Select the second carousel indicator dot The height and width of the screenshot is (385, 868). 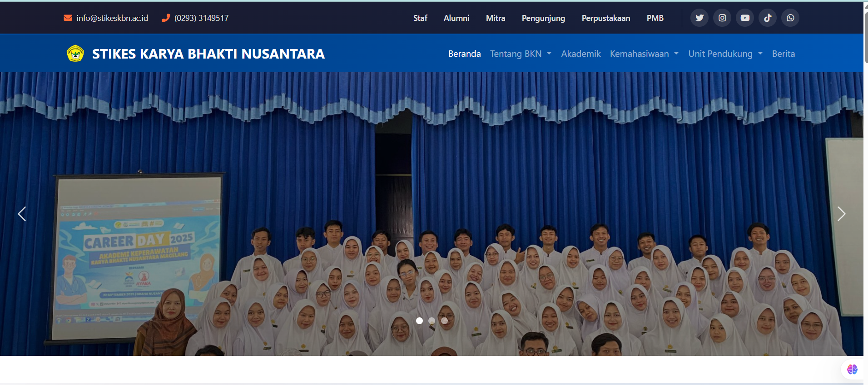[432, 321]
